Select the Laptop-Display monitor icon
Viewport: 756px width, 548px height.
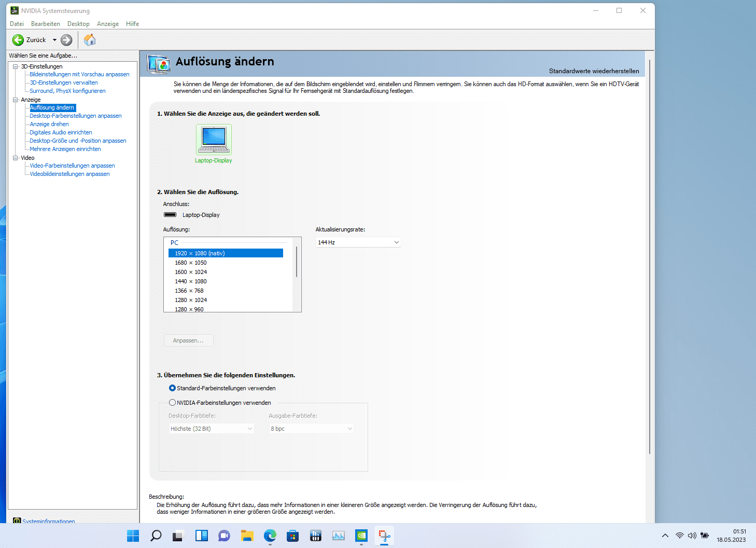[214, 139]
